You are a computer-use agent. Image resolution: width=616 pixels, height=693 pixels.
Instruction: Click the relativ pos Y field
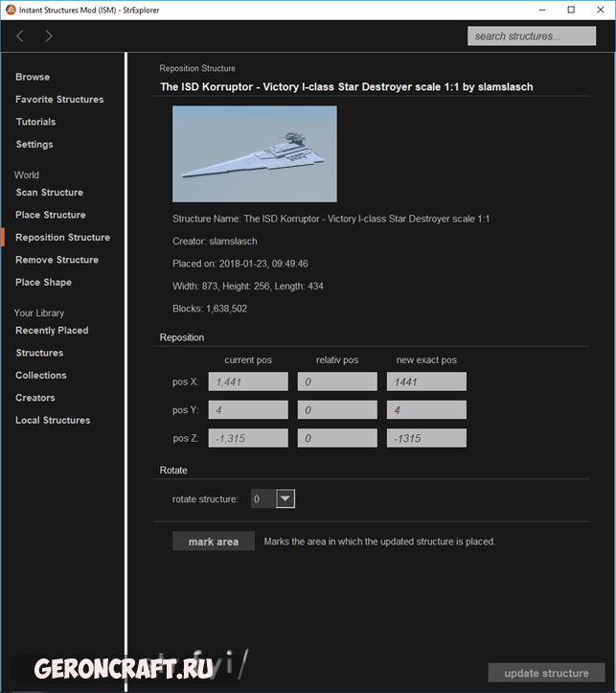[337, 410]
